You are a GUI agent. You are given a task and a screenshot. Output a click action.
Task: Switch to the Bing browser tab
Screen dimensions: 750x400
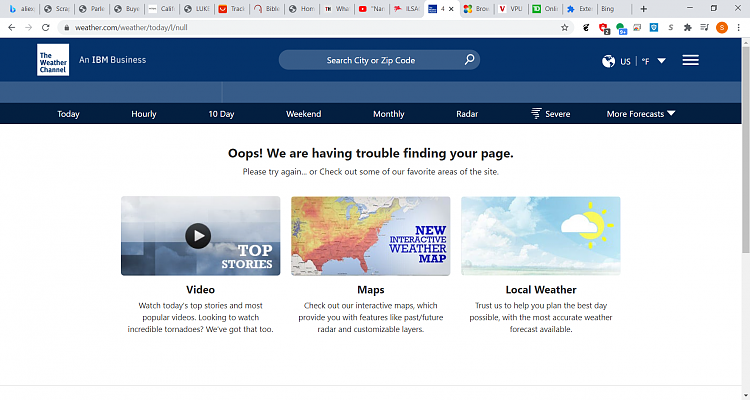614,9
